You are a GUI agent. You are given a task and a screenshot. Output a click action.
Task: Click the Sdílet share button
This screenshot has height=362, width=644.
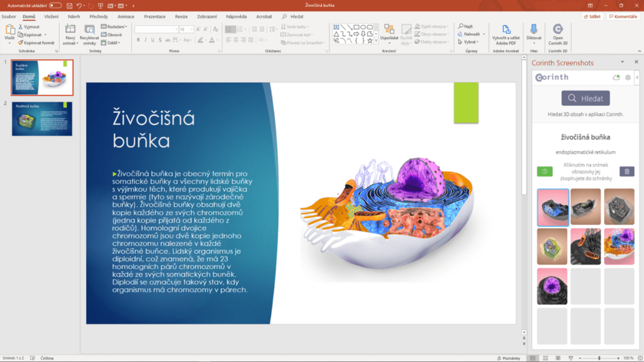click(x=591, y=16)
